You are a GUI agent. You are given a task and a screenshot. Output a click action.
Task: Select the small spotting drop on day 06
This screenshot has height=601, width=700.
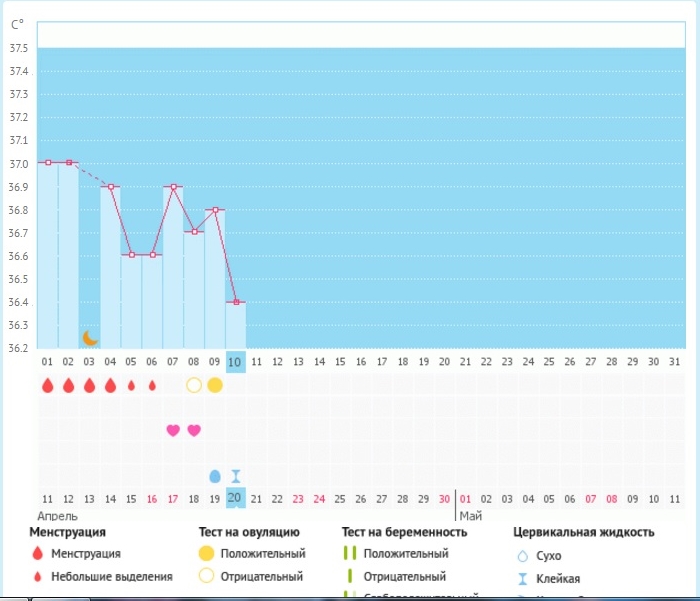pos(152,385)
